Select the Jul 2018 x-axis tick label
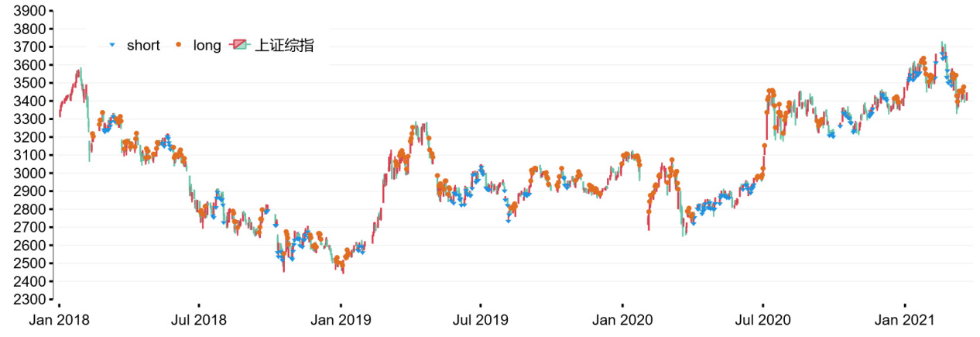 [198, 319]
